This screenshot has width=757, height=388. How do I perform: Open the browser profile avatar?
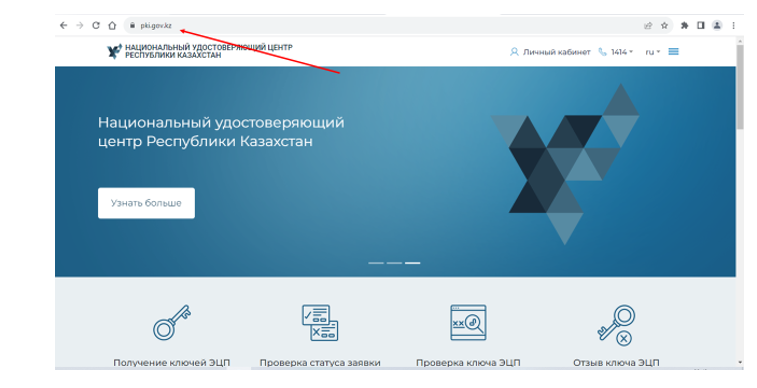click(x=717, y=26)
